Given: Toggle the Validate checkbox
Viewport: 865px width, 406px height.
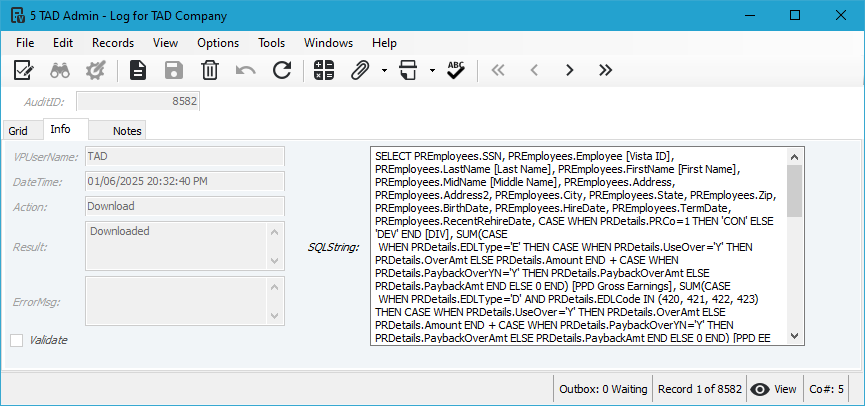Looking at the screenshot, I should (17, 340).
